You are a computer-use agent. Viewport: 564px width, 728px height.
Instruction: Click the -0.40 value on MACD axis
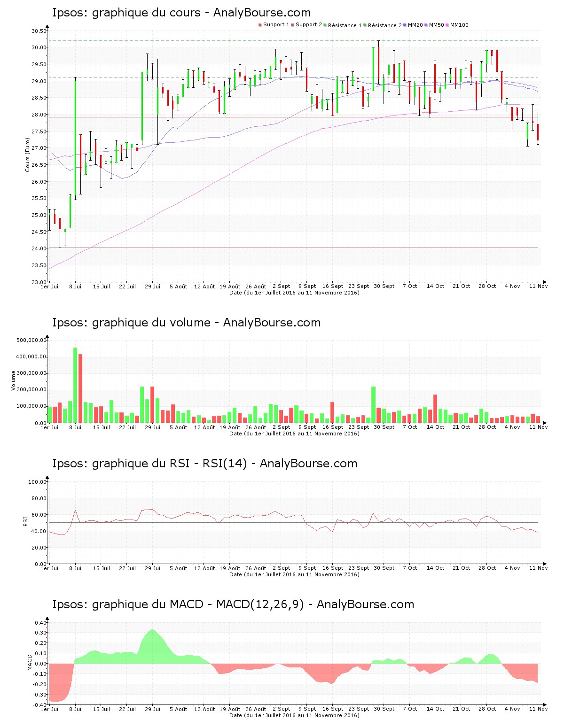click(40, 705)
